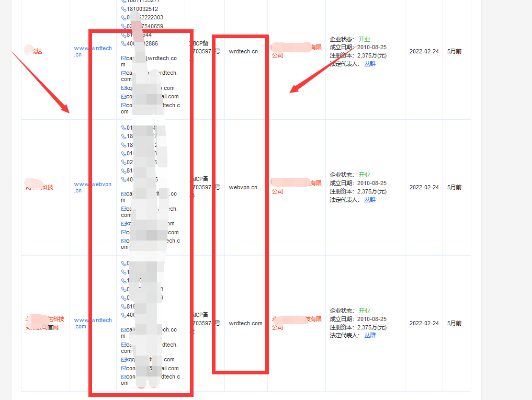Open the www.webvpn.cn website link
This screenshot has width=532, height=400.
click(93, 187)
